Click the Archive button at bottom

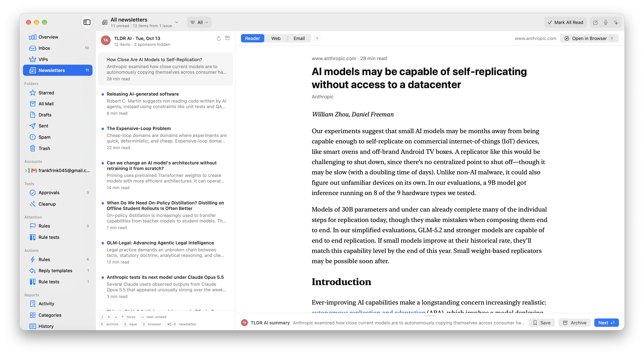click(x=574, y=323)
